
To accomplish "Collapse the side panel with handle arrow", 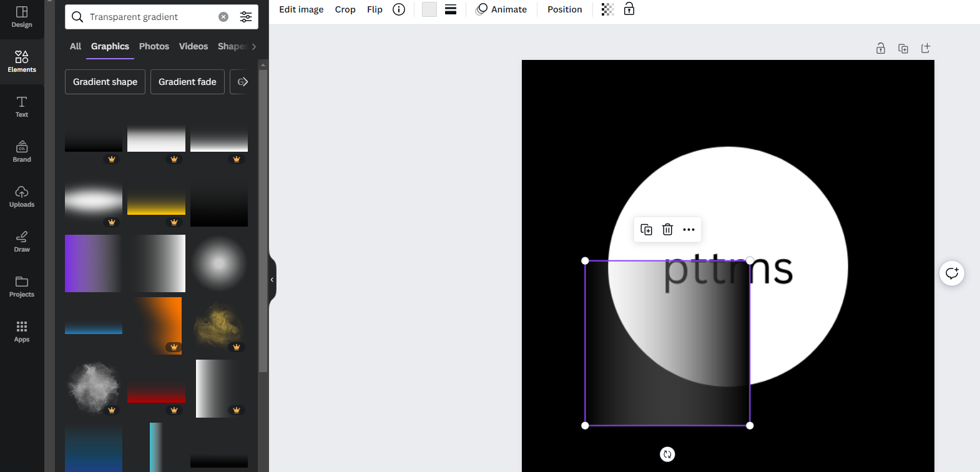I will (x=272, y=280).
